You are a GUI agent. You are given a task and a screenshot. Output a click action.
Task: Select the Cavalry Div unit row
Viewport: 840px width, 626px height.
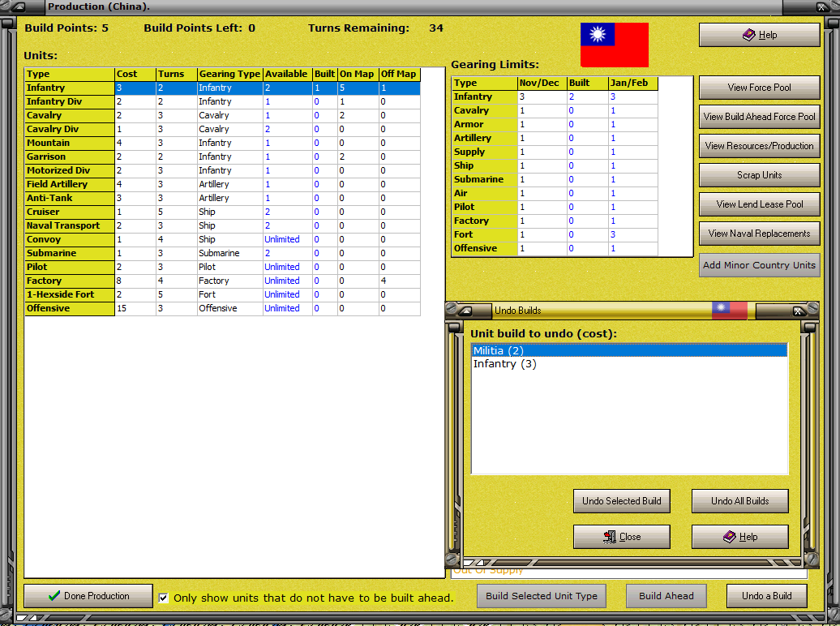coord(222,129)
